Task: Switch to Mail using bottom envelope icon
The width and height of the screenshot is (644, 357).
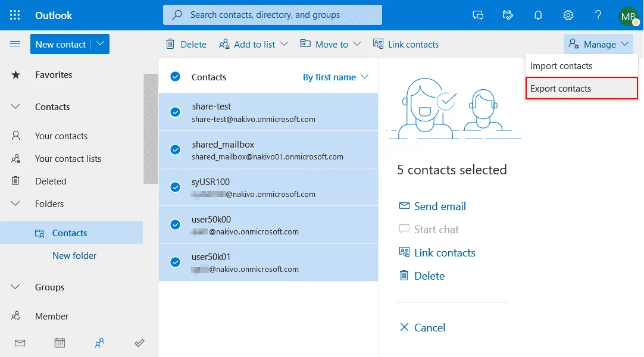Action: point(20,343)
